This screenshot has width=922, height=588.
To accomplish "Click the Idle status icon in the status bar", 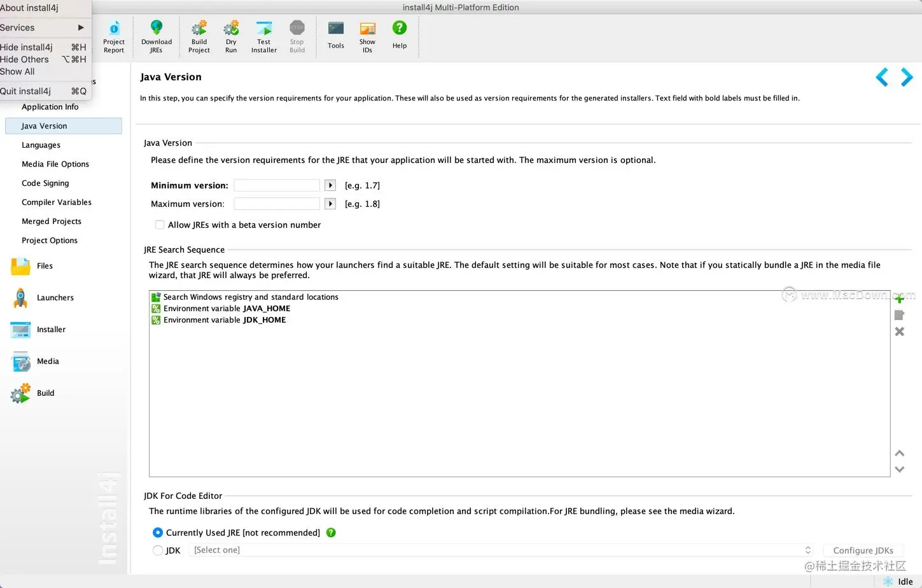I will 888,582.
